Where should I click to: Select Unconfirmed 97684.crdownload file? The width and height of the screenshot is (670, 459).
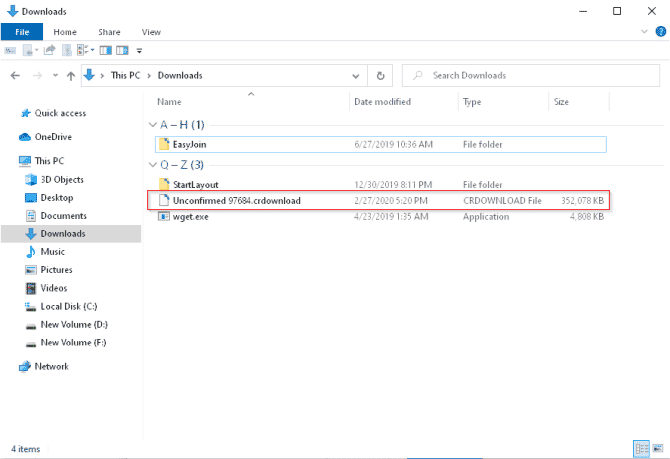[379, 200]
